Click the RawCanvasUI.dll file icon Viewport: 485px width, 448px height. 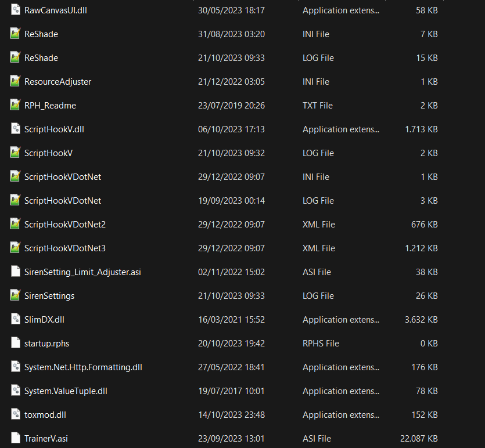tap(16, 10)
